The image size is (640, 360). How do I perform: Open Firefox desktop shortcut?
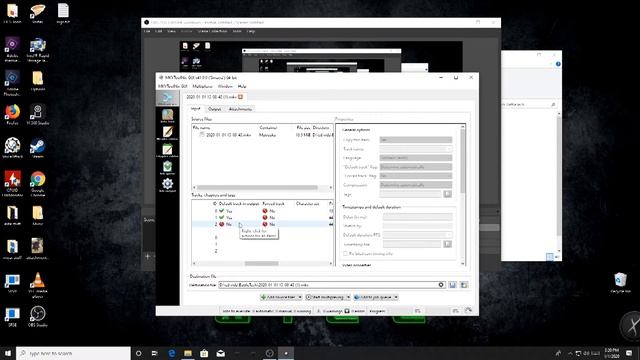click(x=12, y=115)
